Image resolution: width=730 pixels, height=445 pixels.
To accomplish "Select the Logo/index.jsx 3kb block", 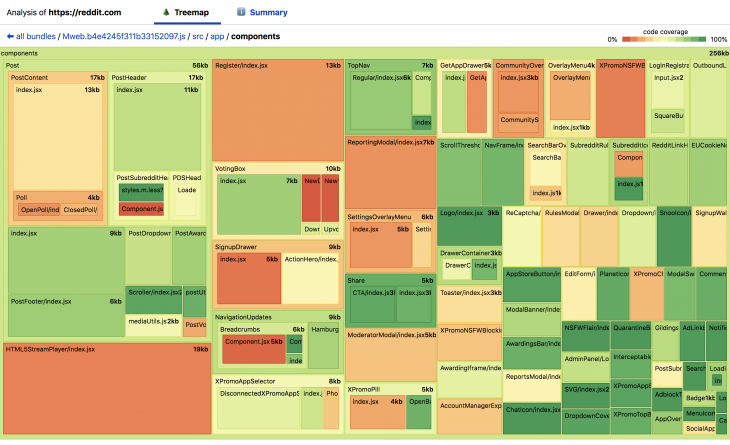I will [x=469, y=226].
